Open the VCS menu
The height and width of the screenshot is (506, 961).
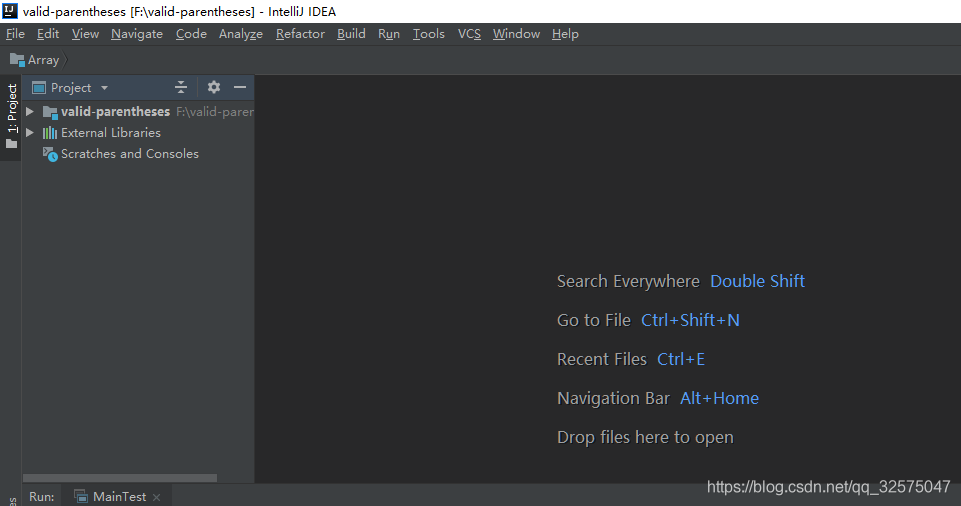[469, 34]
